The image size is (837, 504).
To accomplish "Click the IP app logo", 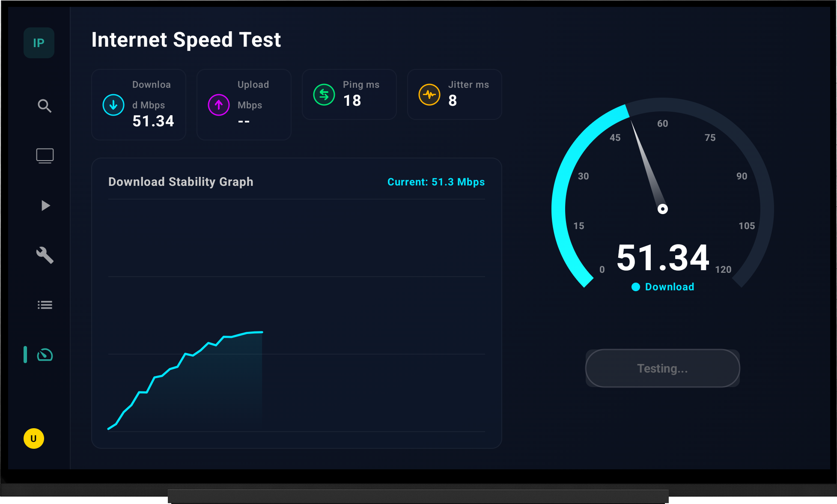I will [39, 43].
